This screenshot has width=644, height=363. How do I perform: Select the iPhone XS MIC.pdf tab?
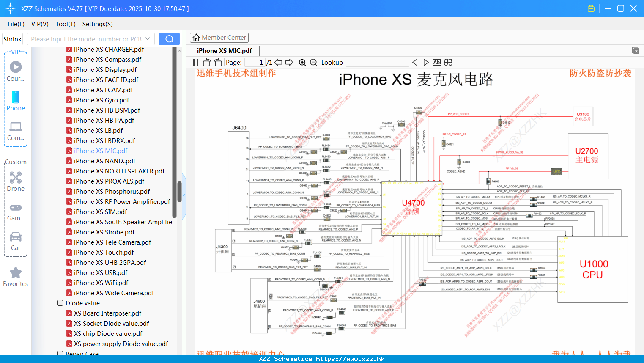225,50
